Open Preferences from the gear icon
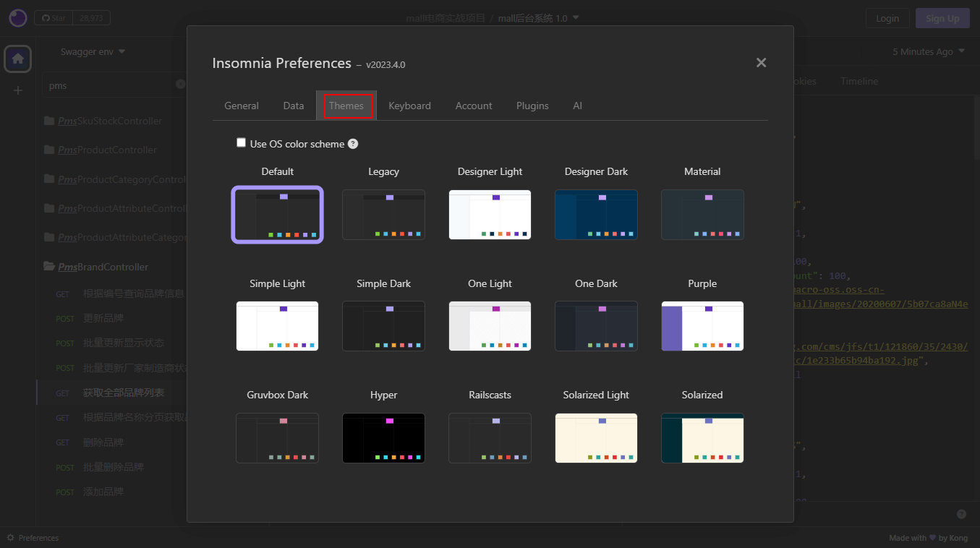The height and width of the screenshot is (548, 980). (x=10, y=538)
